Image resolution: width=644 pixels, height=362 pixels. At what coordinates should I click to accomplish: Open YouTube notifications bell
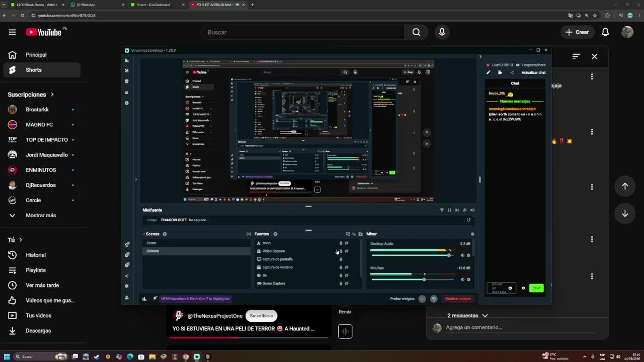point(605,32)
